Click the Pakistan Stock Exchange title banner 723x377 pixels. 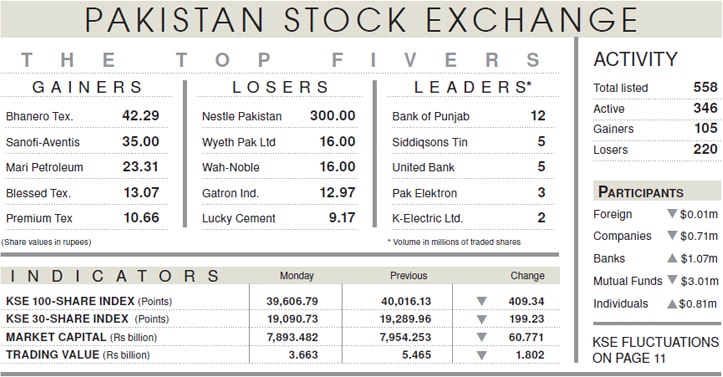(362, 19)
